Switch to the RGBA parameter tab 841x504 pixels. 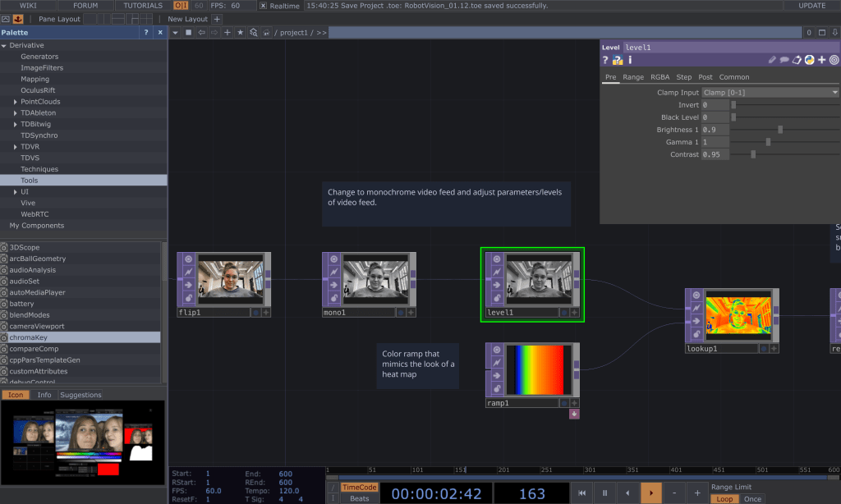coord(659,77)
